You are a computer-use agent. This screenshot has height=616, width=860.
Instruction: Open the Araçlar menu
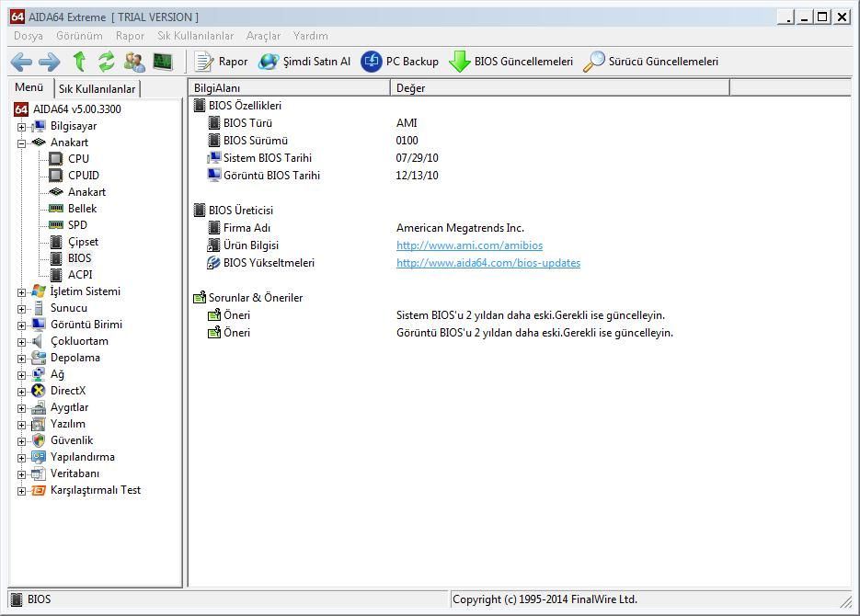point(263,36)
